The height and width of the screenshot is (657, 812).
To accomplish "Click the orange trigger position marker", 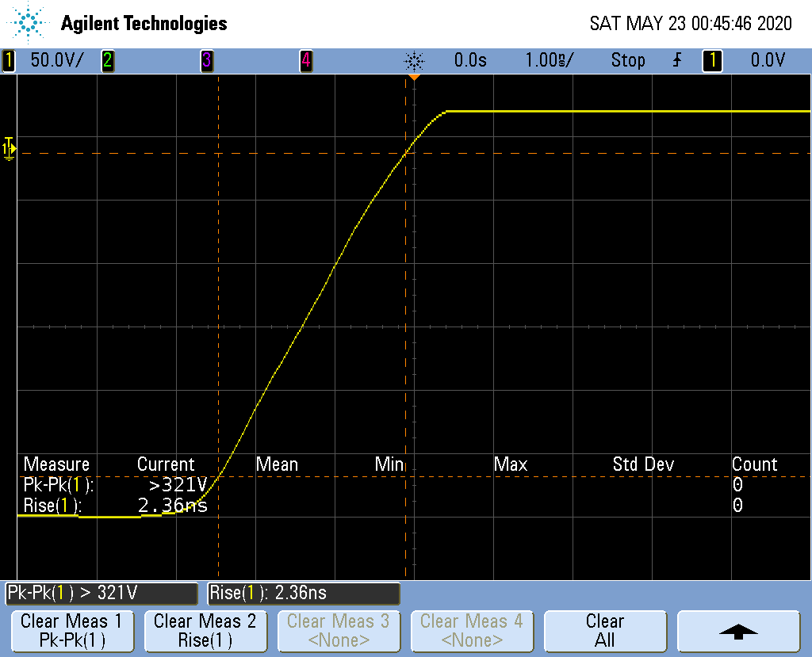I will pyautogui.click(x=413, y=77).
